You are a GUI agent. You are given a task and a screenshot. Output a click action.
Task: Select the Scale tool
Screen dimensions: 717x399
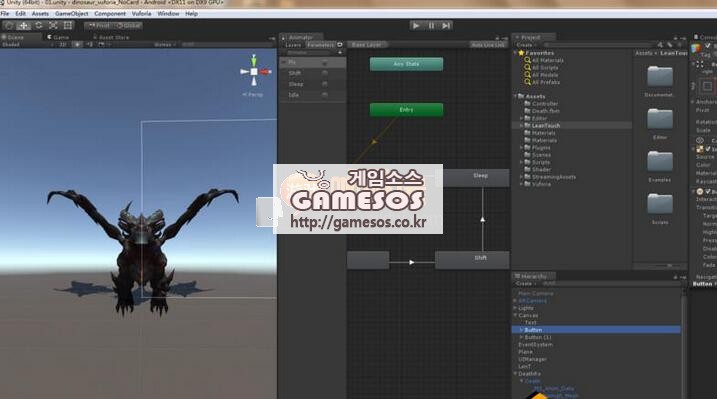coord(53,26)
